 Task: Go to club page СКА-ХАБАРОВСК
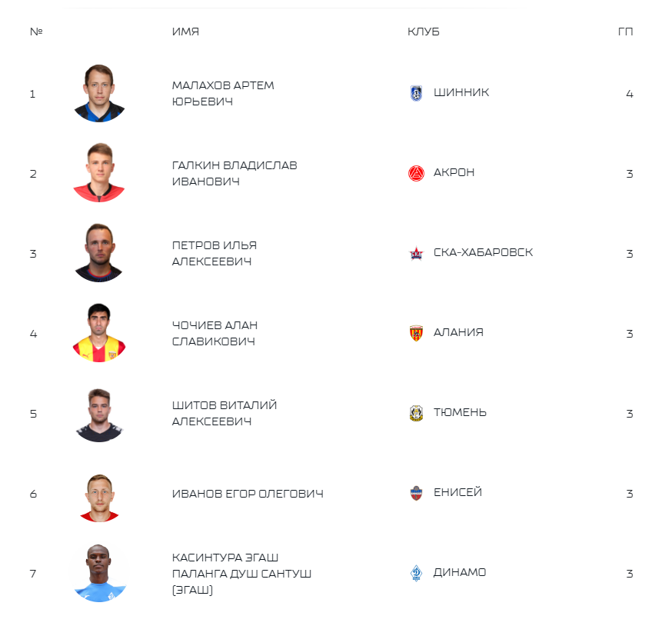(x=483, y=252)
